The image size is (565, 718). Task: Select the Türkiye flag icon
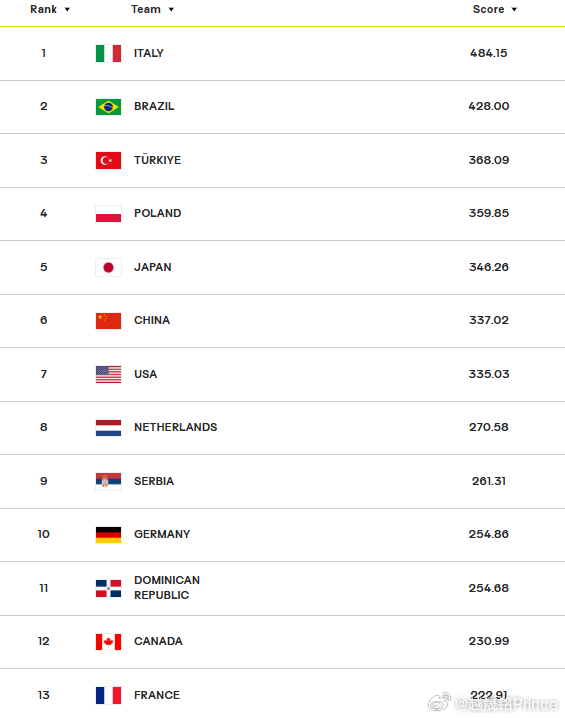tap(109, 160)
